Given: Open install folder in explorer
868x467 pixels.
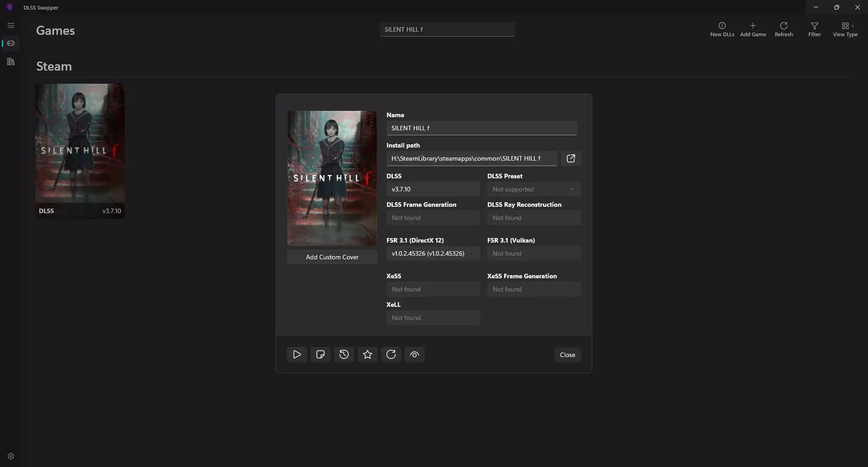Looking at the screenshot, I should [571, 158].
